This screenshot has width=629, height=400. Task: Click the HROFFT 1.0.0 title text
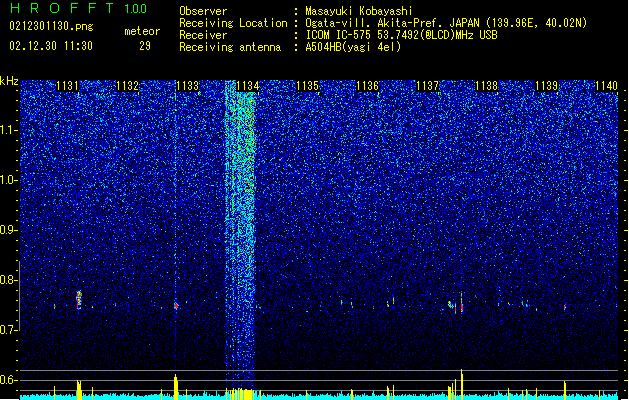click(x=79, y=8)
